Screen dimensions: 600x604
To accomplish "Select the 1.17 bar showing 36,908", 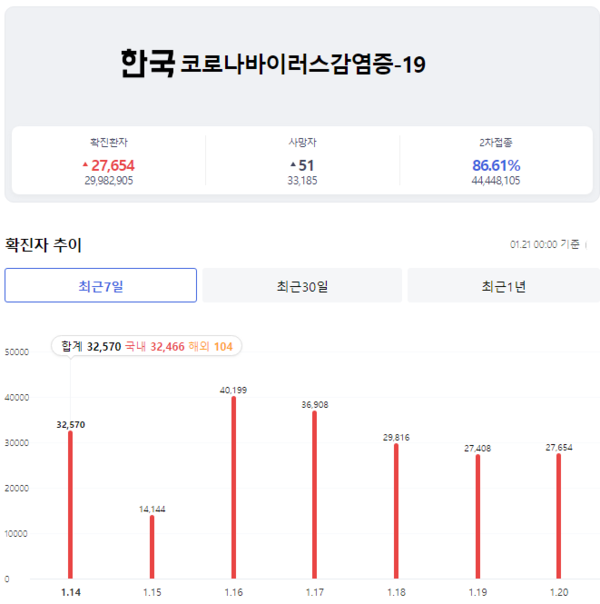I will click(315, 495).
